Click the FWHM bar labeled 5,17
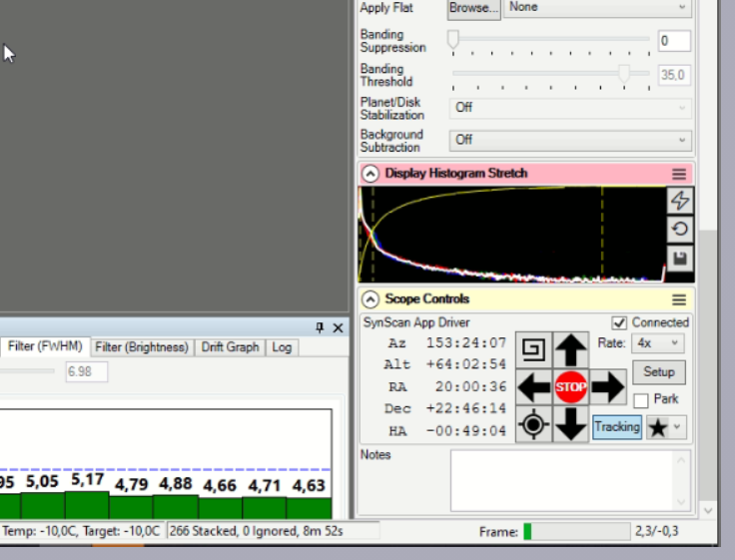735x560 pixels. pos(87,505)
